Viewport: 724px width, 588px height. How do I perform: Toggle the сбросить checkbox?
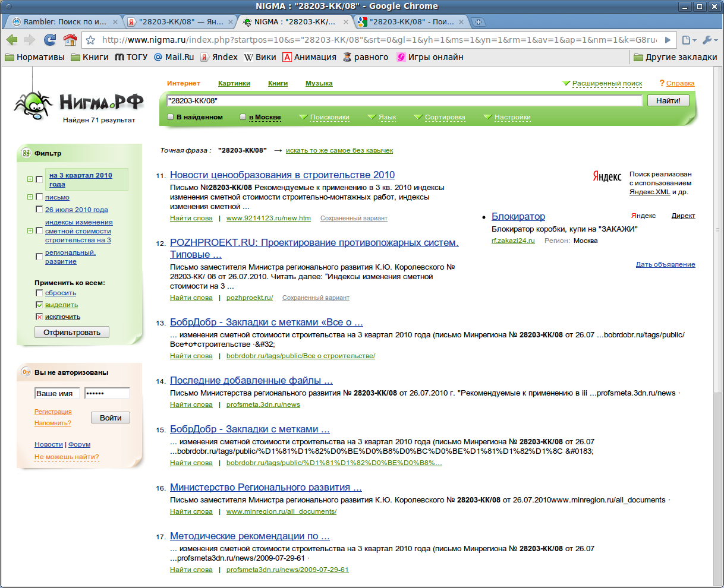(x=39, y=293)
